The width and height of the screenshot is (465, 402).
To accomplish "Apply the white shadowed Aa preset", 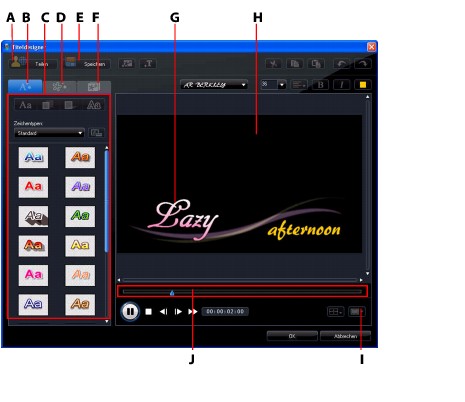I will (33, 216).
